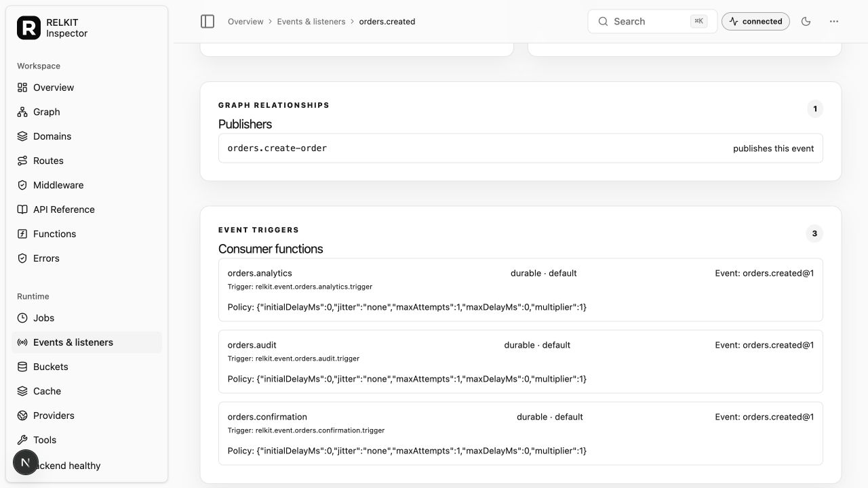Select the Buckets database icon
The height and width of the screenshot is (488, 868).
pos(22,367)
